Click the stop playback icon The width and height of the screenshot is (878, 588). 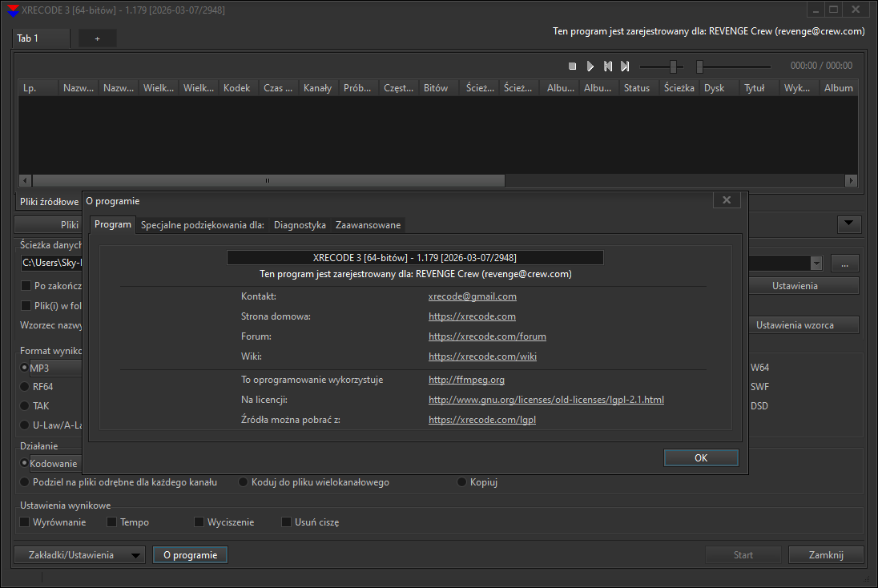[x=572, y=66]
